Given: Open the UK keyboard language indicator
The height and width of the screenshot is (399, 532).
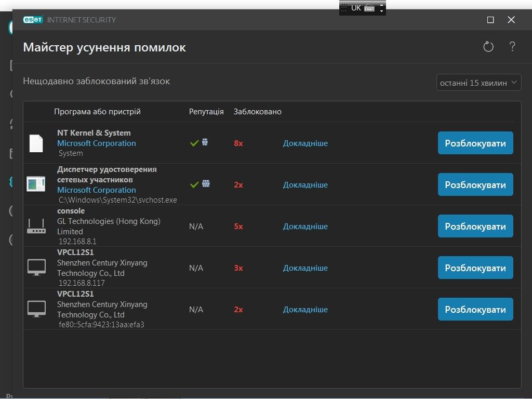Looking at the screenshot, I should point(356,8).
